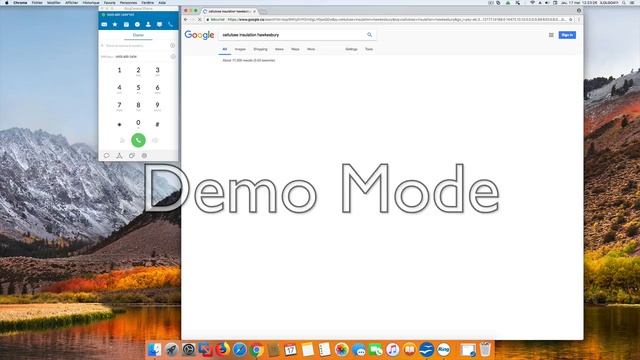
Task: Open FaceTime from the Dock
Action: click(376, 350)
